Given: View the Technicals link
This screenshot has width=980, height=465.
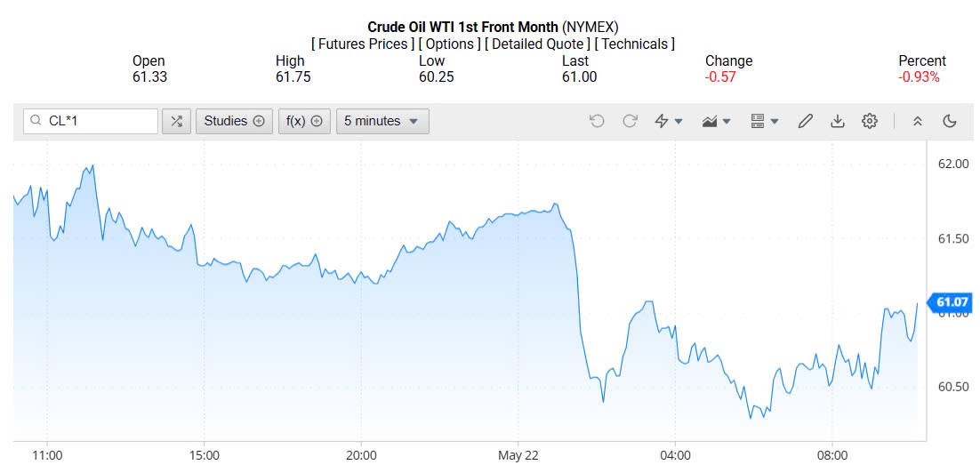Looking at the screenshot, I should [634, 44].
